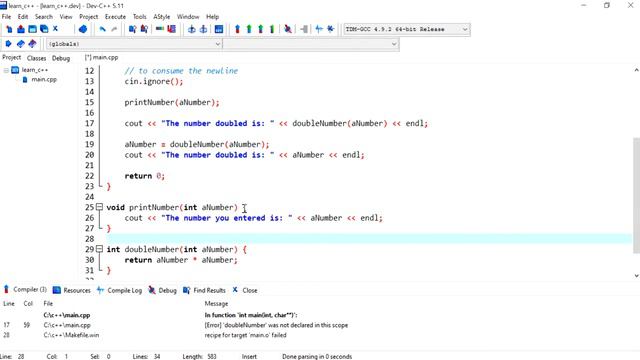Click the Rebuild All green bar icon

(272, 29)
